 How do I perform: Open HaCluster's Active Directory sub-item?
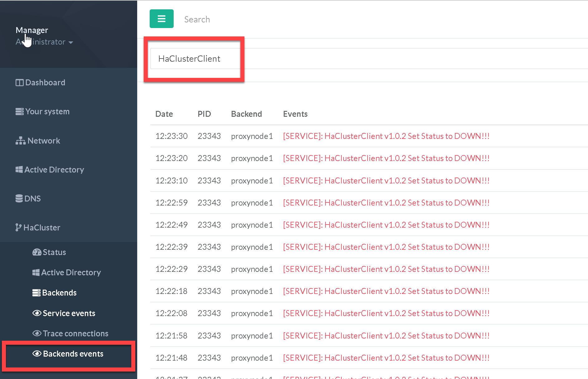71,272
